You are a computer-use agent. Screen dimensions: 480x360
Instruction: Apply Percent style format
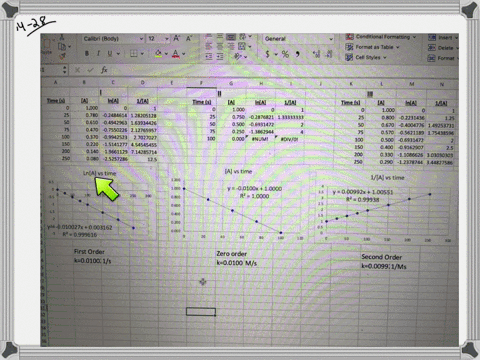click(x=285, y=54)
